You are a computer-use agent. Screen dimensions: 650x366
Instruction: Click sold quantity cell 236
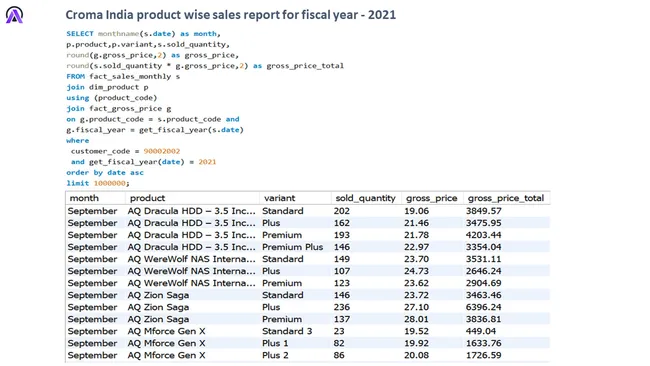pyautogui.click(x=342, y=307)
